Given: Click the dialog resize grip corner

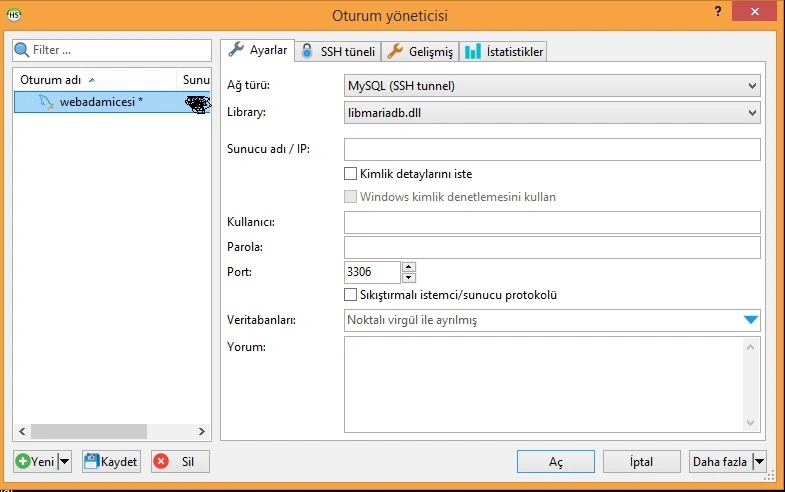Looking at the screenshot, I should click(x=770, y=476).
